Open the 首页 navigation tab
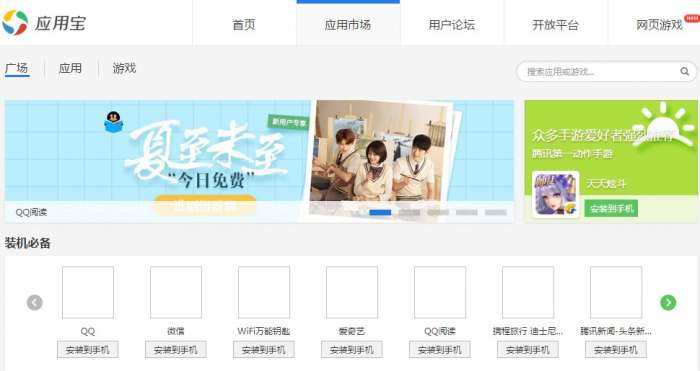The width and height of the screenshot is (700, 371). click(x=244, y=25)
